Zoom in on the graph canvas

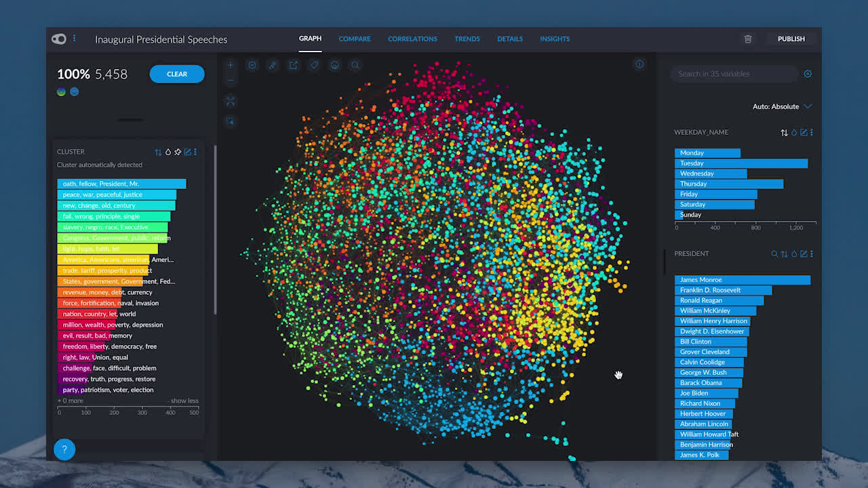(x=231, y=65)
